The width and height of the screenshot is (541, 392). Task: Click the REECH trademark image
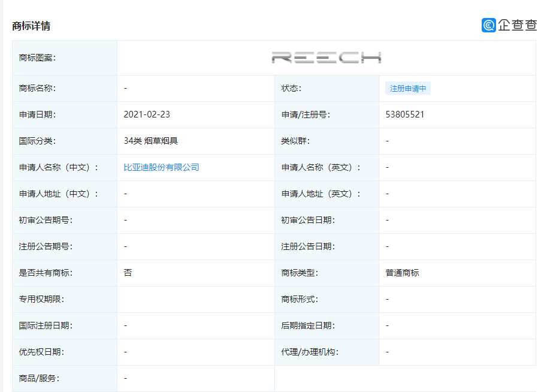[x=327, y=57]
